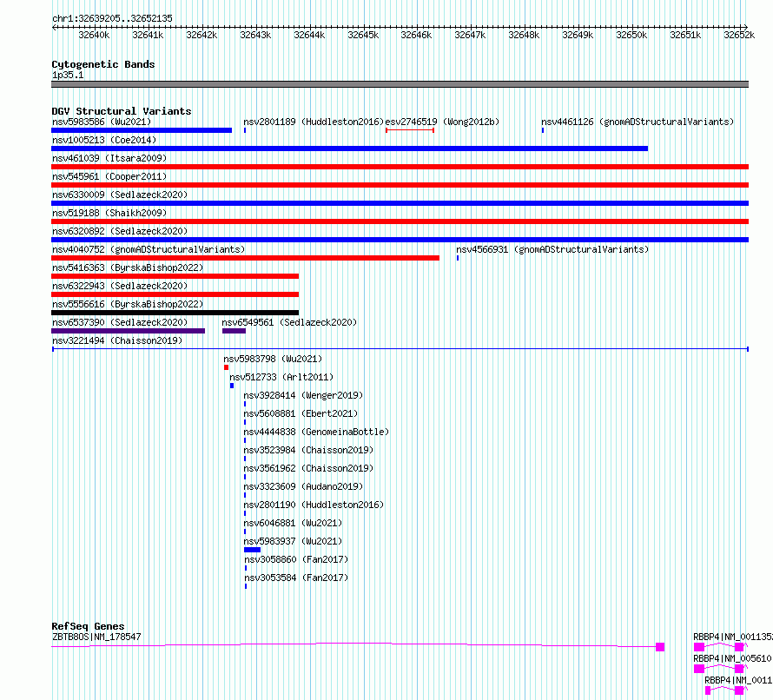Click the 32648k ruler label

pos(524,35)
